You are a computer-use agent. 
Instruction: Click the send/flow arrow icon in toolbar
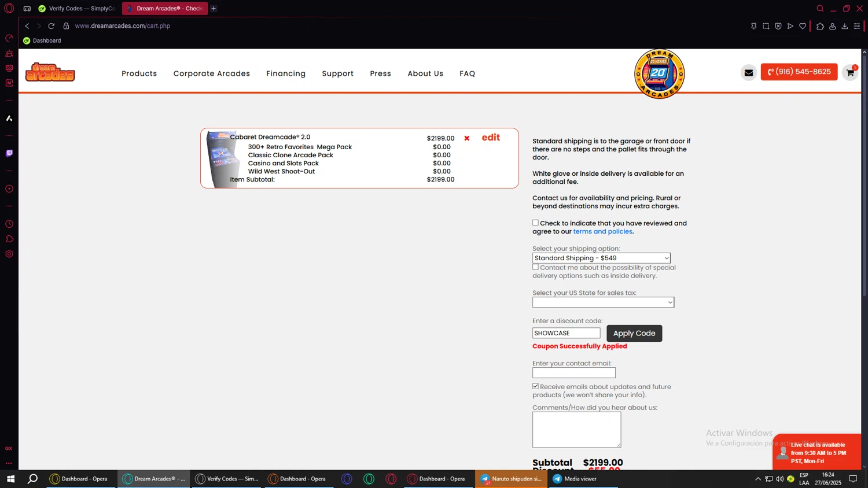(790, 26)
